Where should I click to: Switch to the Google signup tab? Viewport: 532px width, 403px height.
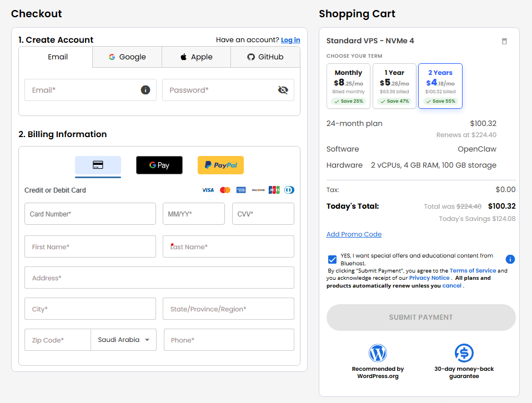click(x=127, y=57)
